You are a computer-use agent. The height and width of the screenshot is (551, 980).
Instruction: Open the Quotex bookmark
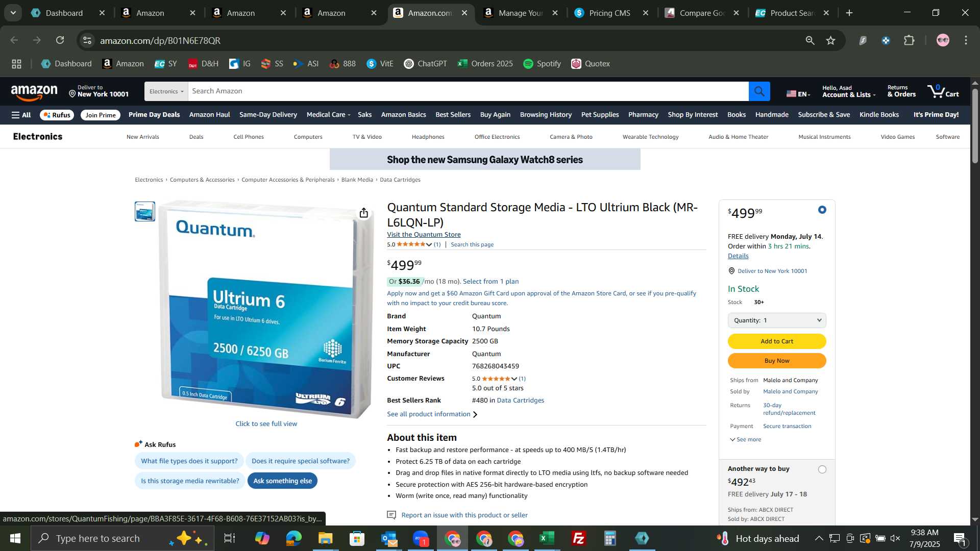click(591, 64)
